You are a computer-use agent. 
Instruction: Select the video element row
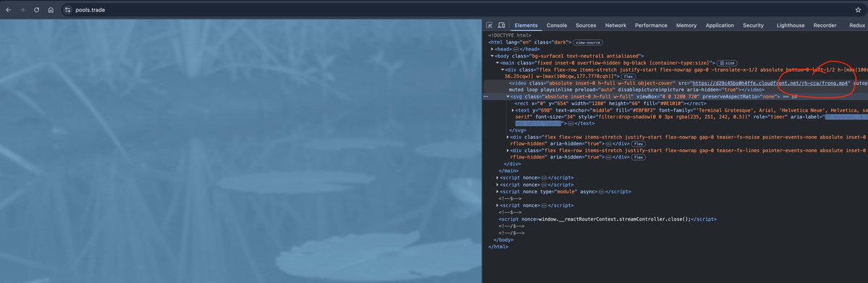coord(676,86)
